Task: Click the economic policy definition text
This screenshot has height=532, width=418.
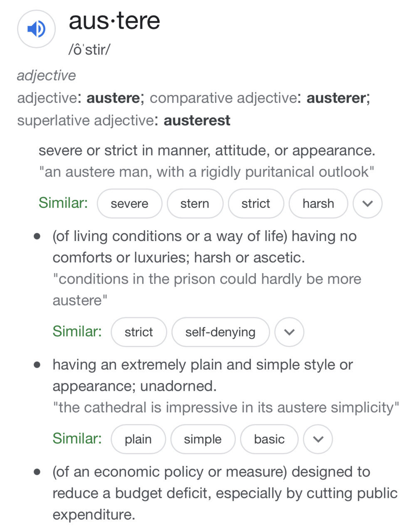Action: click(225, 493)
